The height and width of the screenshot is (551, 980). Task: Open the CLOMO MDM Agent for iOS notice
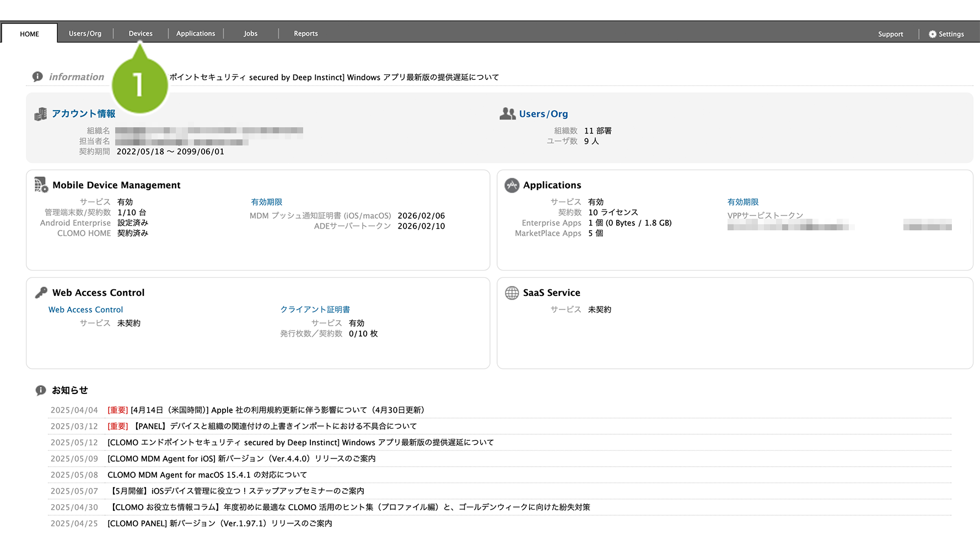pyautogui.click(x=241, y=458)
